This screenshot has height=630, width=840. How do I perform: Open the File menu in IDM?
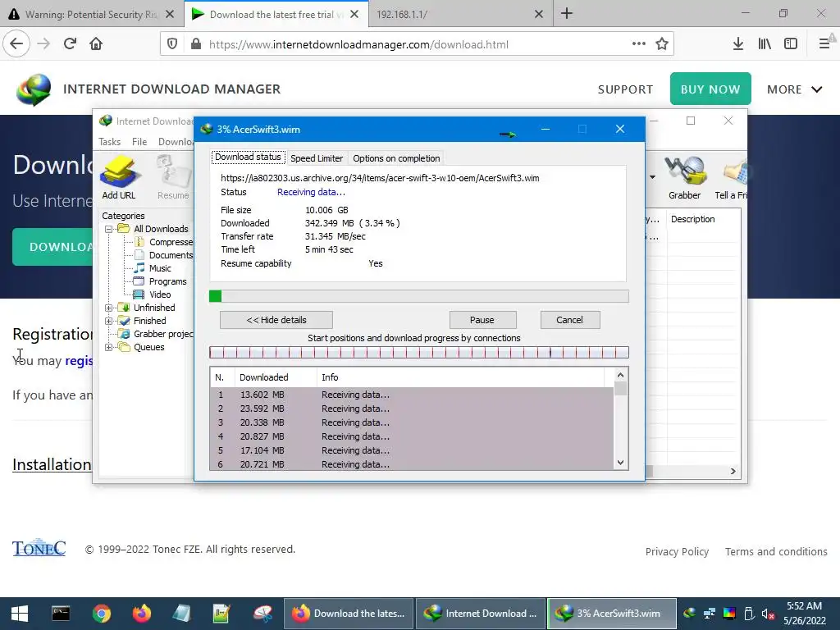(139, 141)
